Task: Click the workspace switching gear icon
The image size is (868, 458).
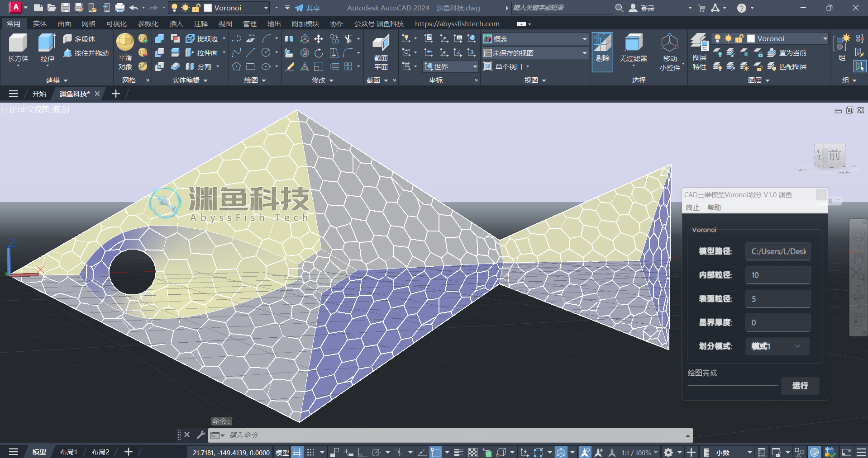Action: (668, 452)
